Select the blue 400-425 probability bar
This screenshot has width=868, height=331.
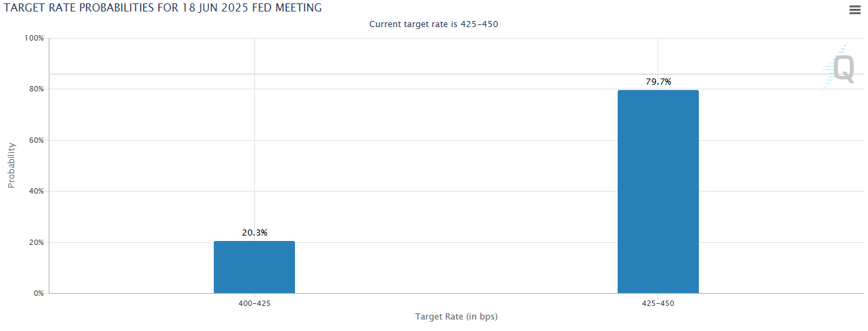pos(254,267)
